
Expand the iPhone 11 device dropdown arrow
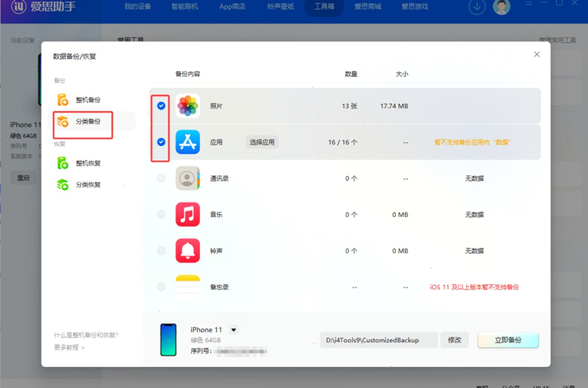tap(234, 330)
